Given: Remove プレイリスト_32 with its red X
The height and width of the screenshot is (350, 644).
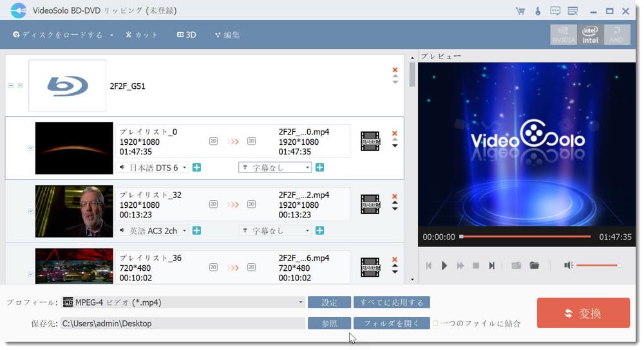Looking at the screenshot, I should point(395,196).
